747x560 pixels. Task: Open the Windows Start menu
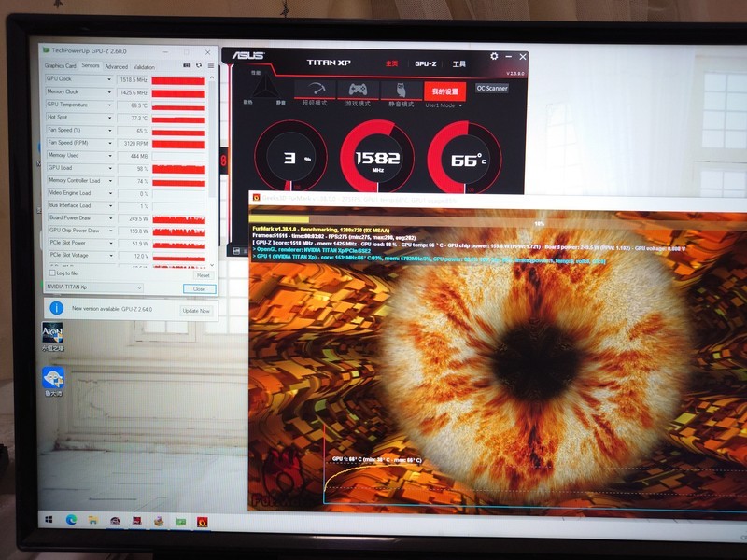click(49, 520)
